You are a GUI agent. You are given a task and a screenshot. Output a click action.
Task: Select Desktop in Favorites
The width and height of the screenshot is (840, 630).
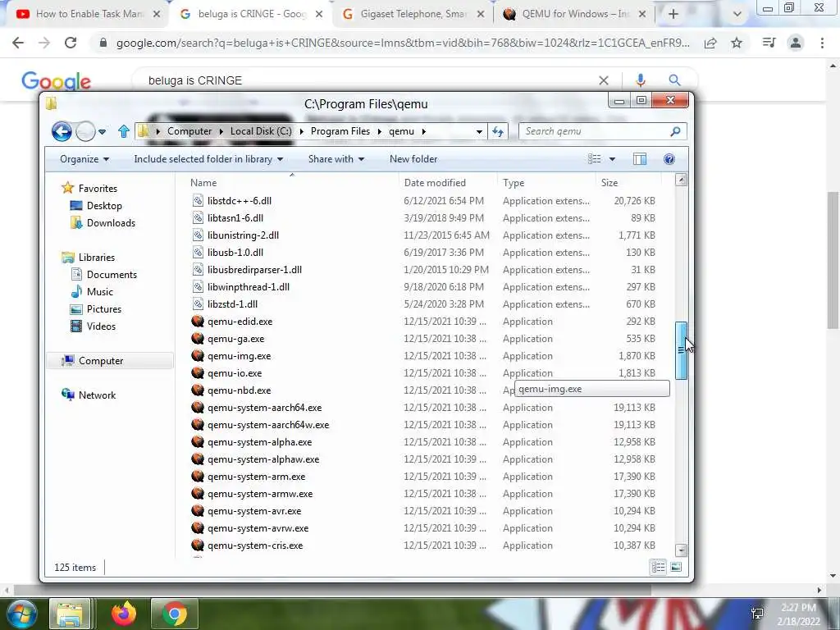104,206
